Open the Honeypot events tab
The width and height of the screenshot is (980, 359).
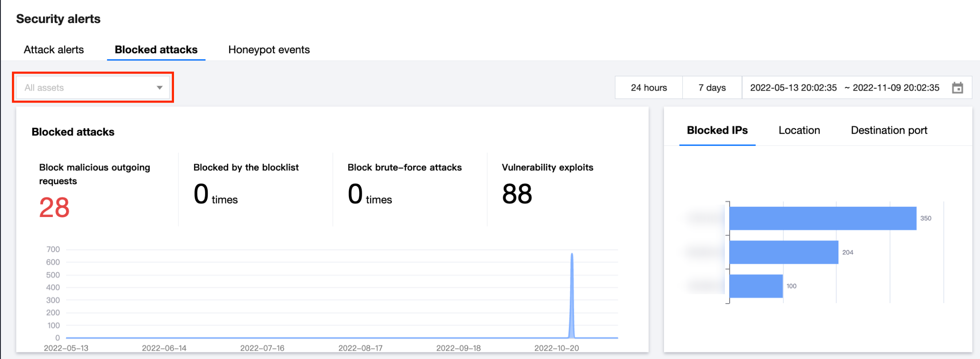coord(269,50)
